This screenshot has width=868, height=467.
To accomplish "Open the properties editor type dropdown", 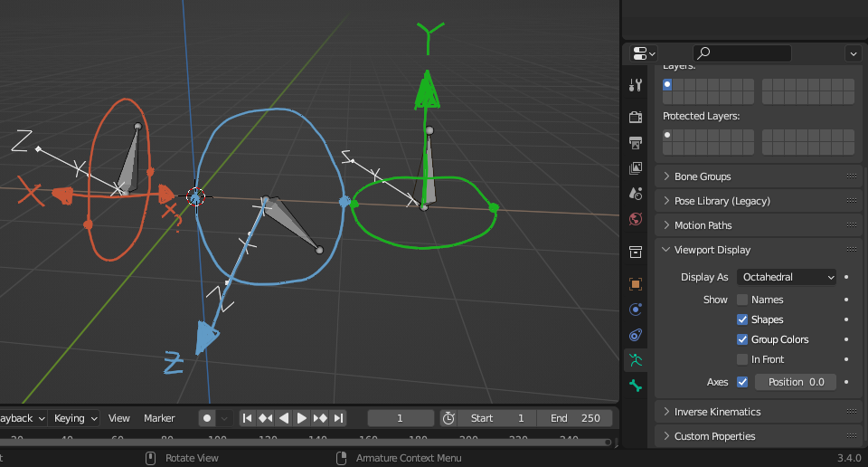I will pos(644,53).
